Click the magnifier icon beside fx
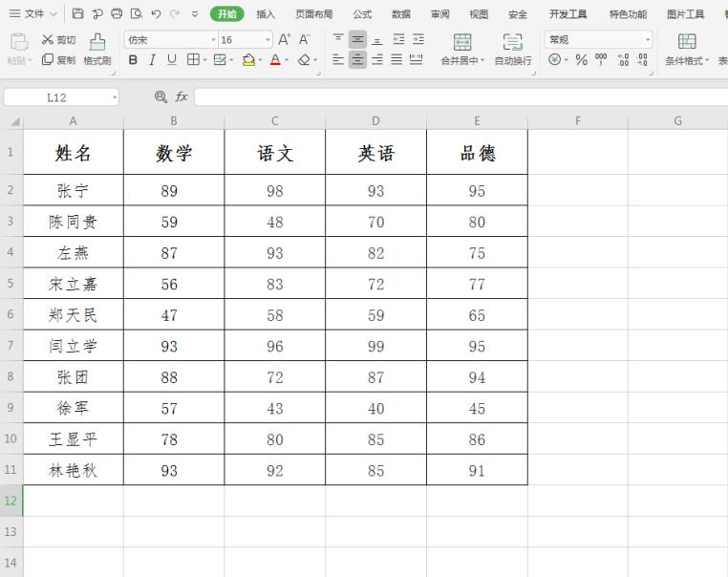728x577 pixels. point(161,96)
